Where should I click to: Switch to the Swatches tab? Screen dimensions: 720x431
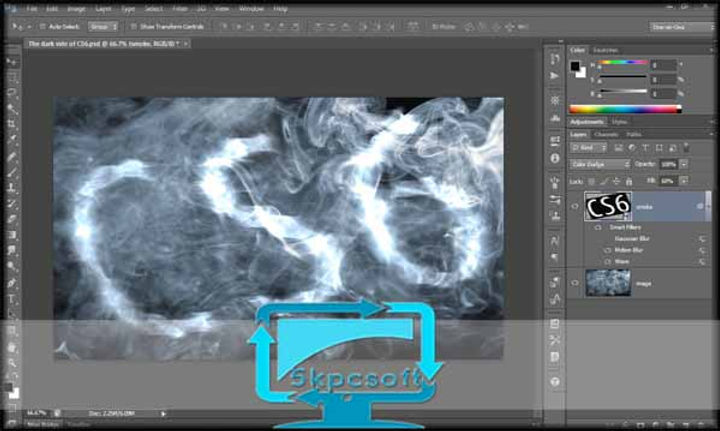(x=605, y=50)
